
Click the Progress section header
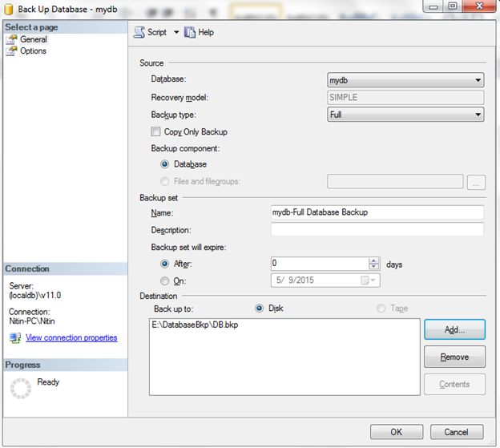66,365
